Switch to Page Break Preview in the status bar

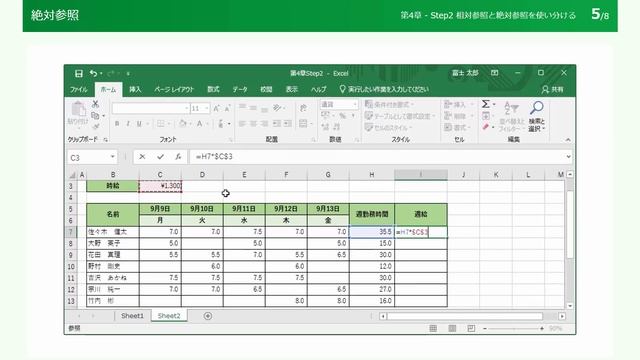tap(471, 328)
